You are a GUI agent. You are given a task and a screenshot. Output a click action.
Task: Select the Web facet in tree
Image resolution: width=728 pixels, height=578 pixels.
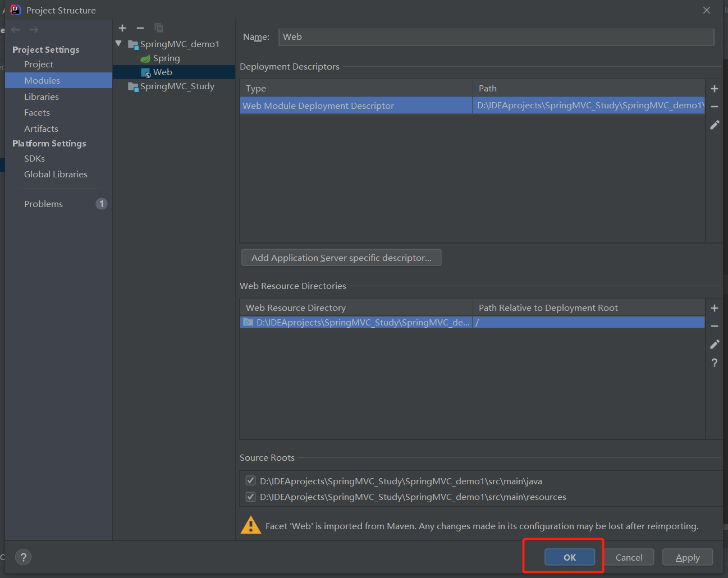point(162,72)
